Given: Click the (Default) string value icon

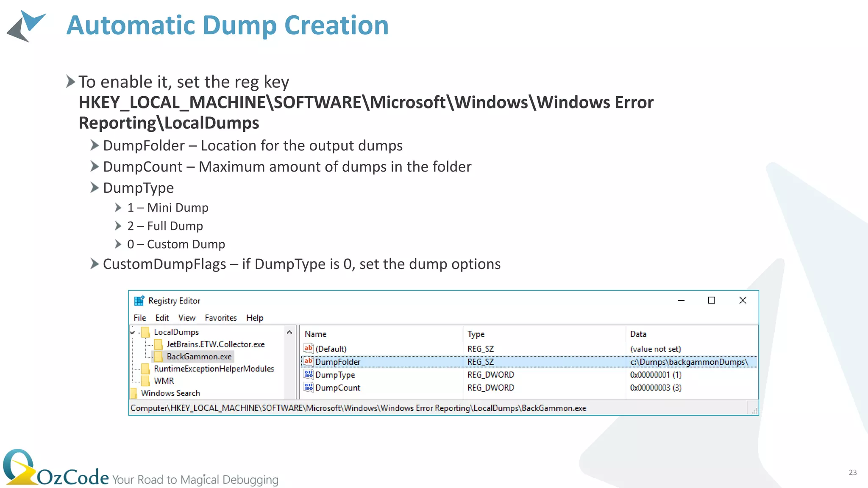Looking at the screenshot, I should [x=309, y=349].
